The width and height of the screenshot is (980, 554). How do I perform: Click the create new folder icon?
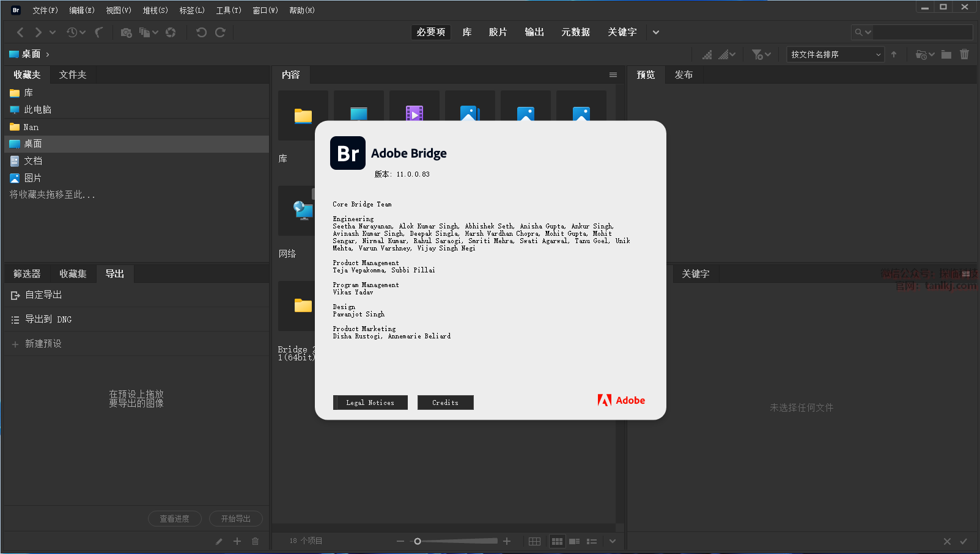(946, 54)
